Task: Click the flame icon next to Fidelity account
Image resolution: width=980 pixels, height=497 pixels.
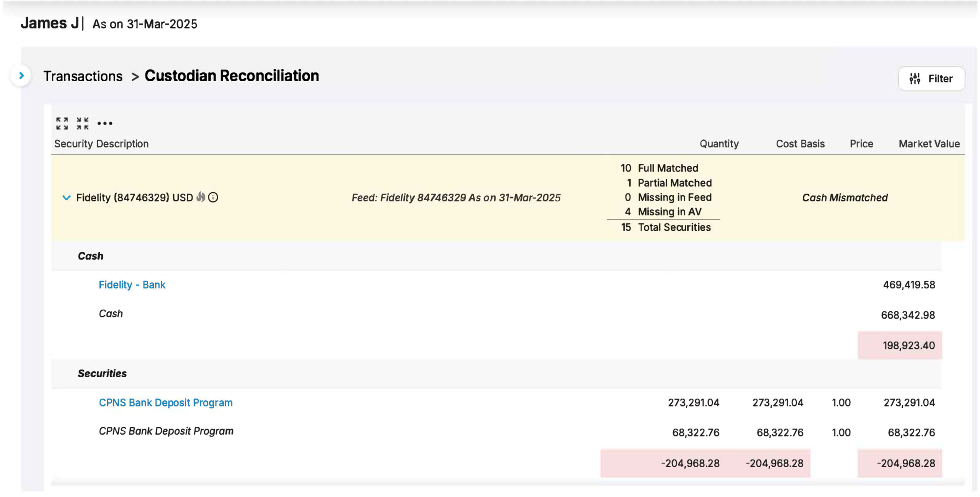Action: tap(201, 197)
